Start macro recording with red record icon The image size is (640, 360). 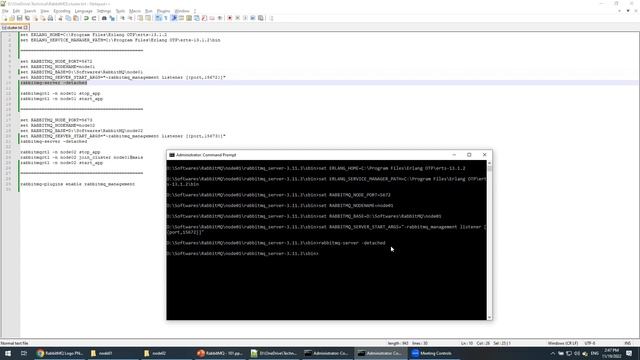coord(229,18)
